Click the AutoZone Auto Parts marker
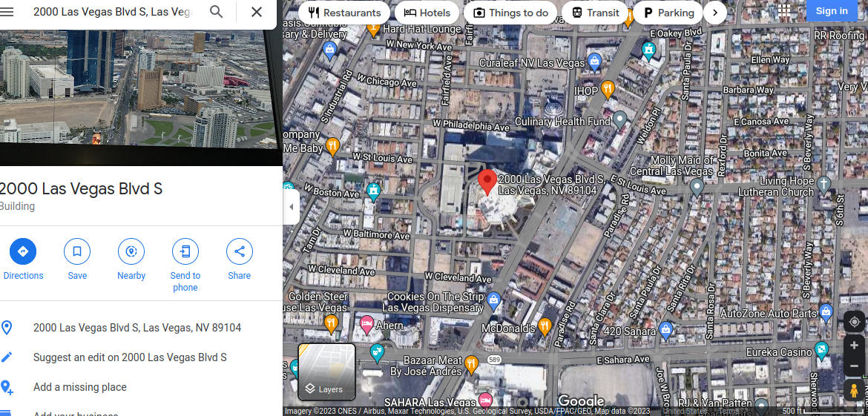 point(826,312)
